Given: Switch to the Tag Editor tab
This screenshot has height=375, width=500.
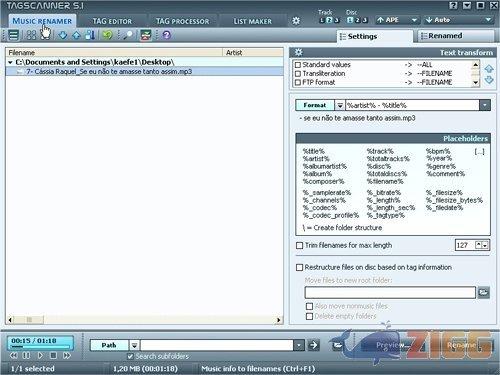Looking at the screenshot, I should [112, 21].
